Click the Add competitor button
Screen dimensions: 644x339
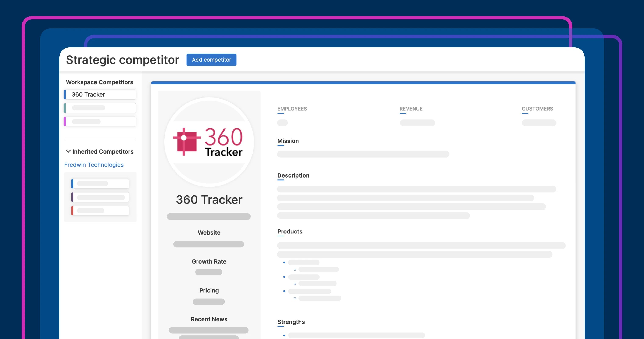(211, 60)
